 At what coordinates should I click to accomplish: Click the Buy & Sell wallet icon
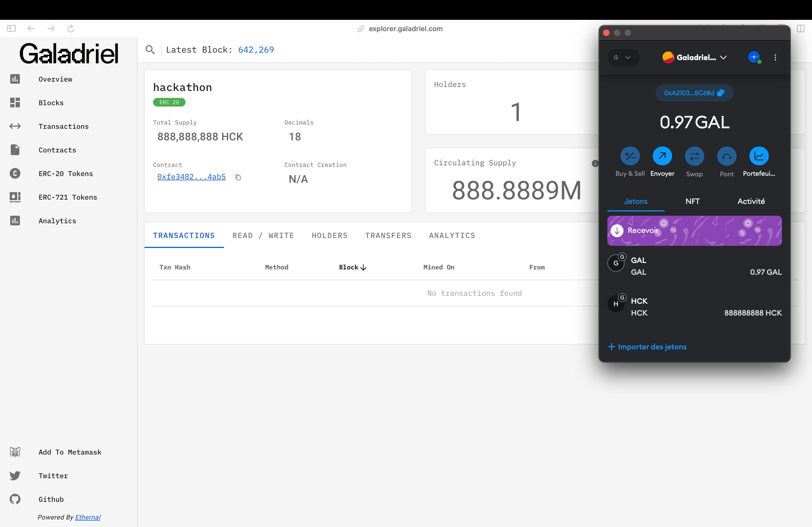(x=630, y=156)
